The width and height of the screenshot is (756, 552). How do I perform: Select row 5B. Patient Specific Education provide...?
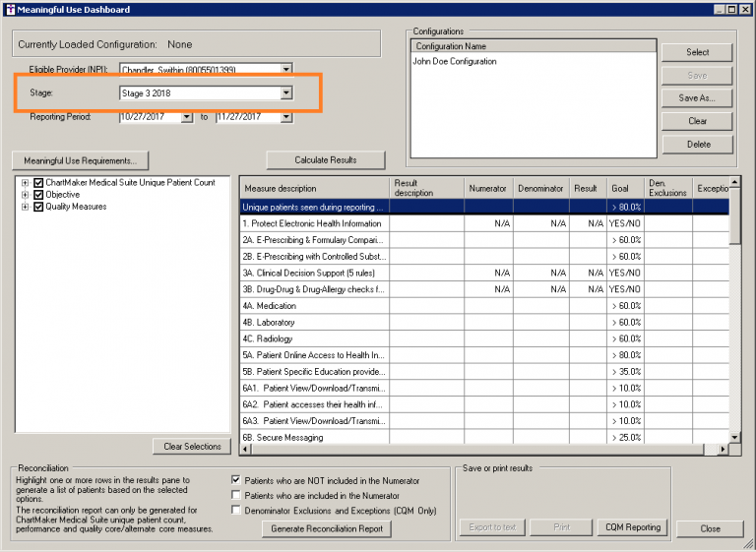coord(484,372)
